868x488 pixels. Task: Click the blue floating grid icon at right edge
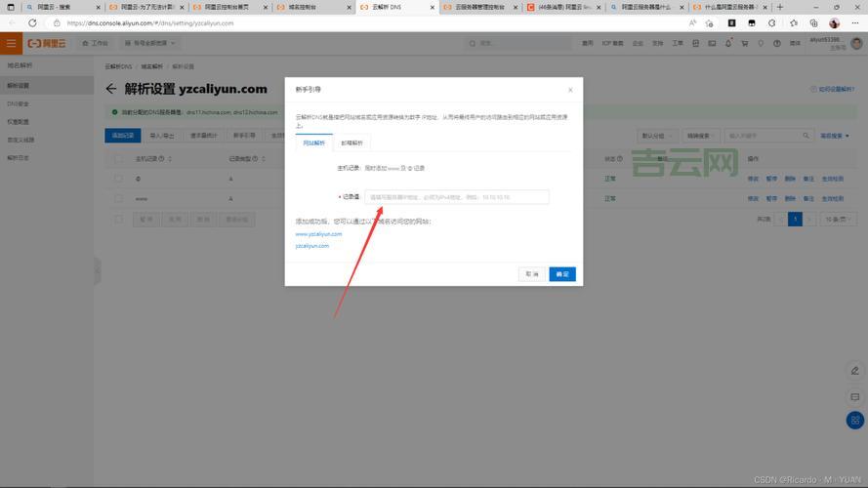pyautogui.click(x=855, y=421)
